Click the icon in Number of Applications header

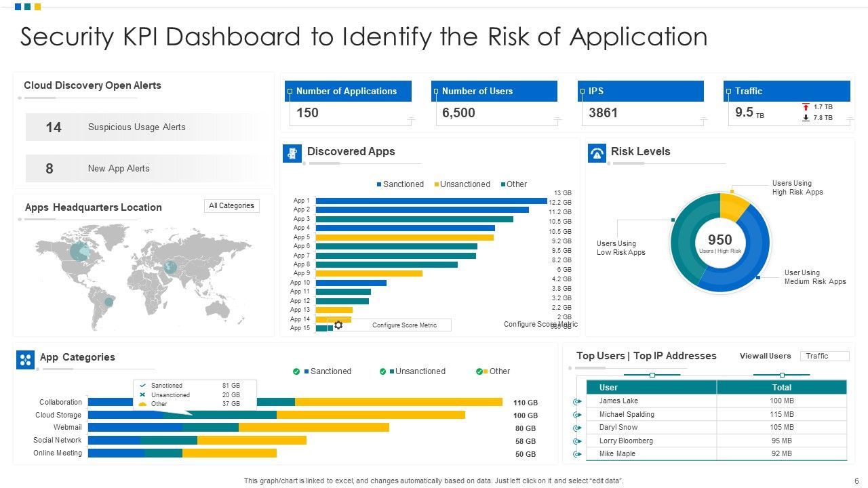coord(290,91)
